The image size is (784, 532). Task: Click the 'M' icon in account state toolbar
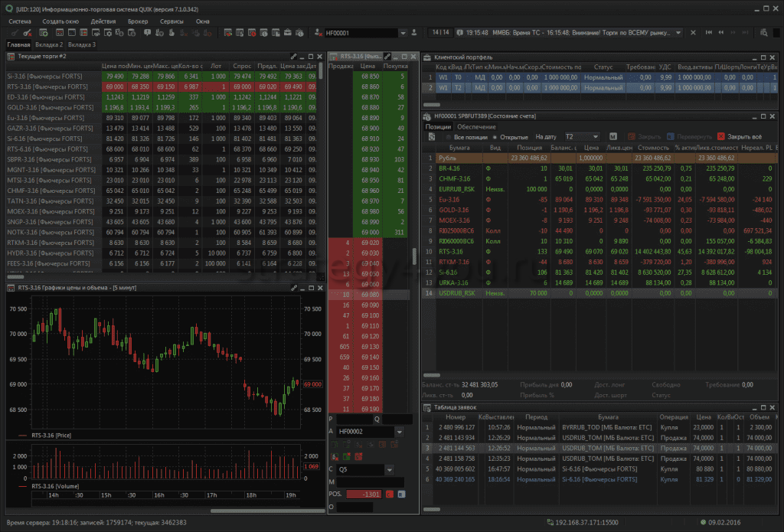[x=613, y=136]
